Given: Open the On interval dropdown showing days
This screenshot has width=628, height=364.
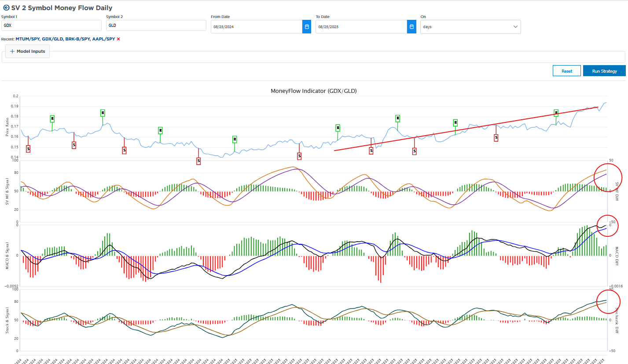Looking at the screenshot, I should tap(470, 27).
